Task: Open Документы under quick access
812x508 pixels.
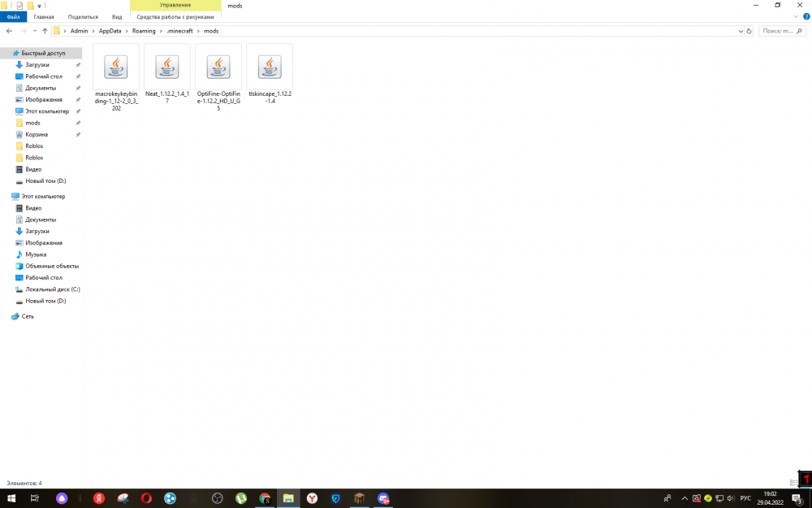Action: coord(41,88)
